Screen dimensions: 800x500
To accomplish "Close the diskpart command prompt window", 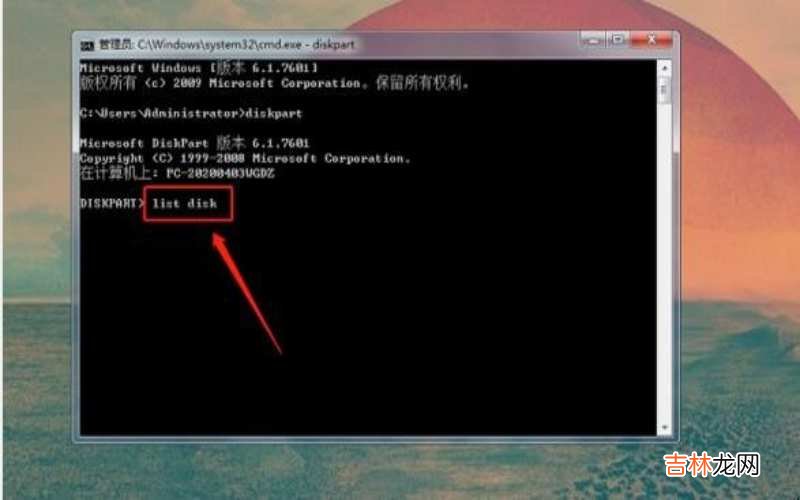I will coord(652,40).
